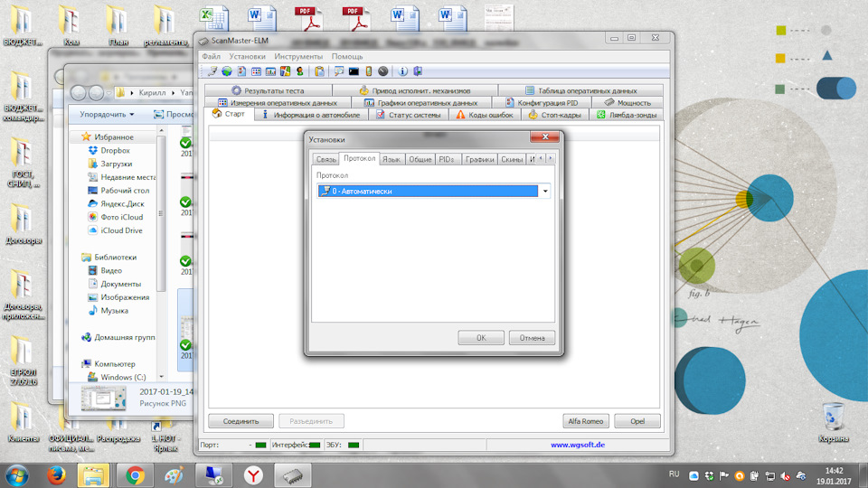
Task: Open Google Chrome from the taskbar
Action: (135, 474)
